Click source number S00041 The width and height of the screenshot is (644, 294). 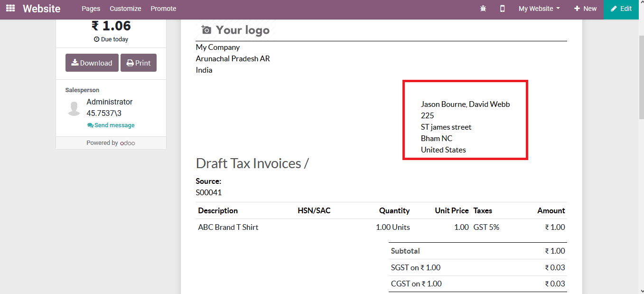(x=209, y=192)
